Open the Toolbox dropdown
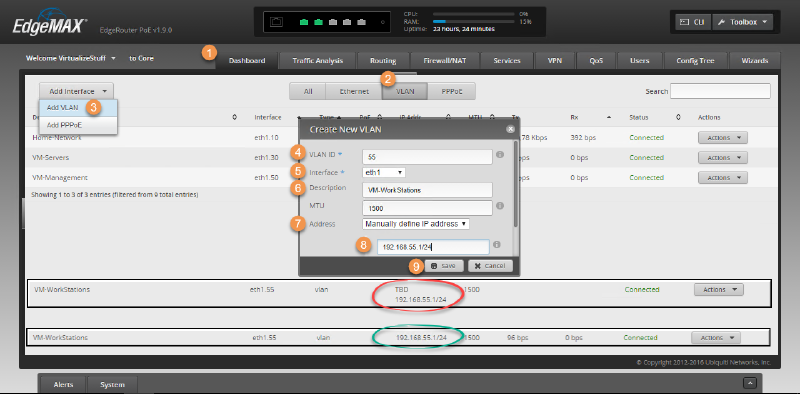Screen dimensions: 800x394 [x=742, y=22]
